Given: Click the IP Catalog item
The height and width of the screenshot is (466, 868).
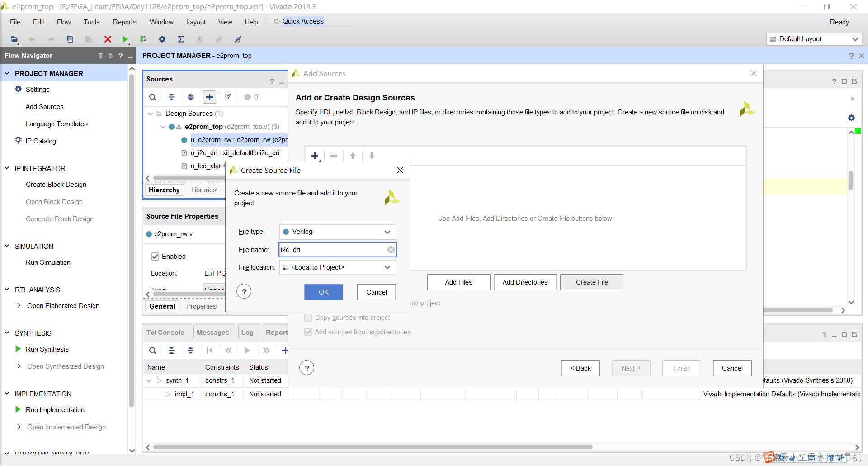Looking at the screenshot, I should pos(41,141).
